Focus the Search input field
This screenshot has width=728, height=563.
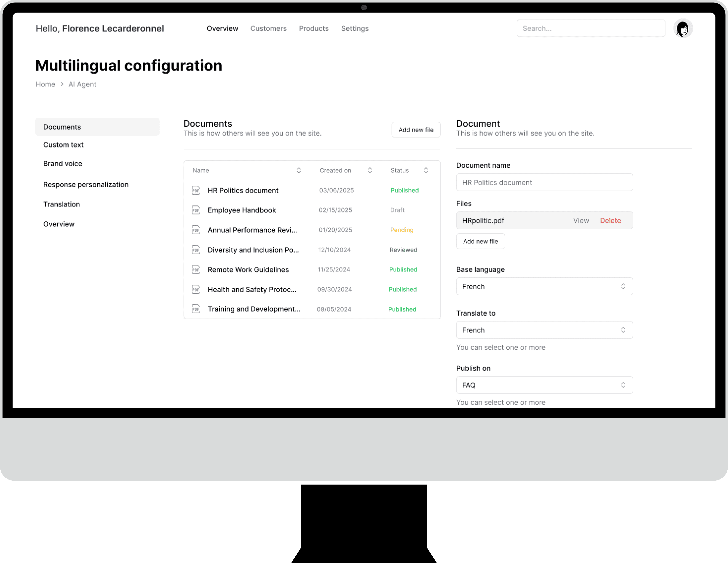point(590,29)
